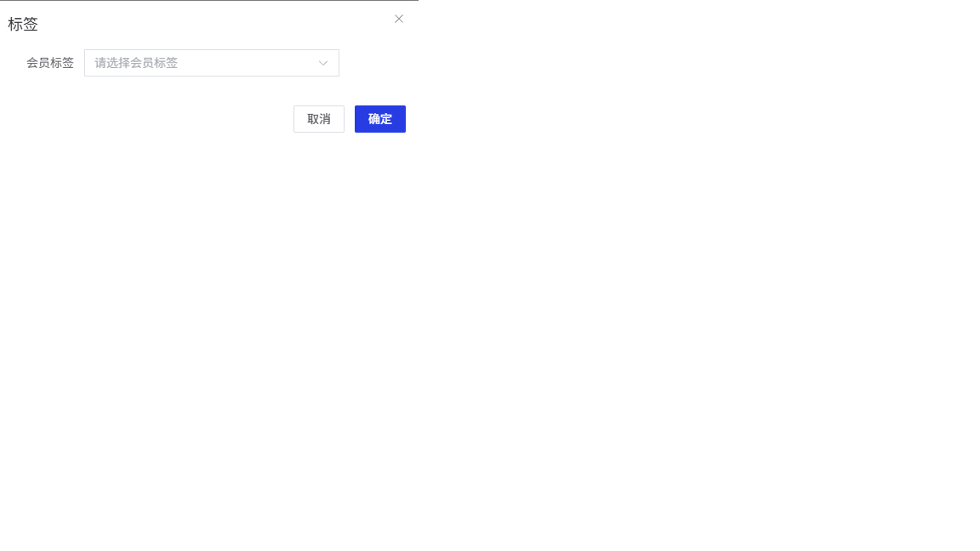Click the 标签 dialog title
The width and height of the screenshot is (980, 551).
(x=23, y=25)
